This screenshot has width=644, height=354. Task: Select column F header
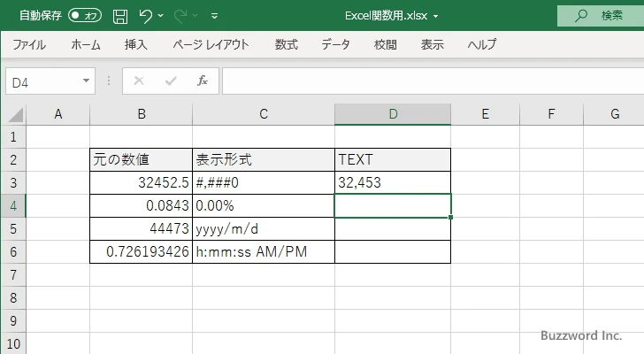(551, 114)
